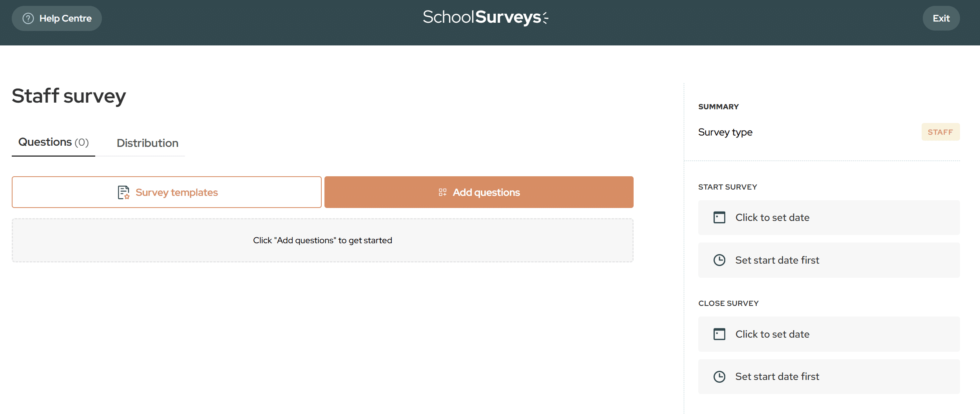Exit the survey editor
This screenshot has width=980, height=414.
pyautogui.click(x=941, y=18)
